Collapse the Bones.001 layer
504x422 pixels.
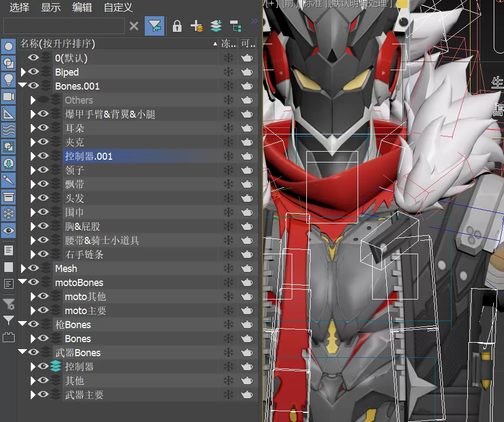click(23, 85)
